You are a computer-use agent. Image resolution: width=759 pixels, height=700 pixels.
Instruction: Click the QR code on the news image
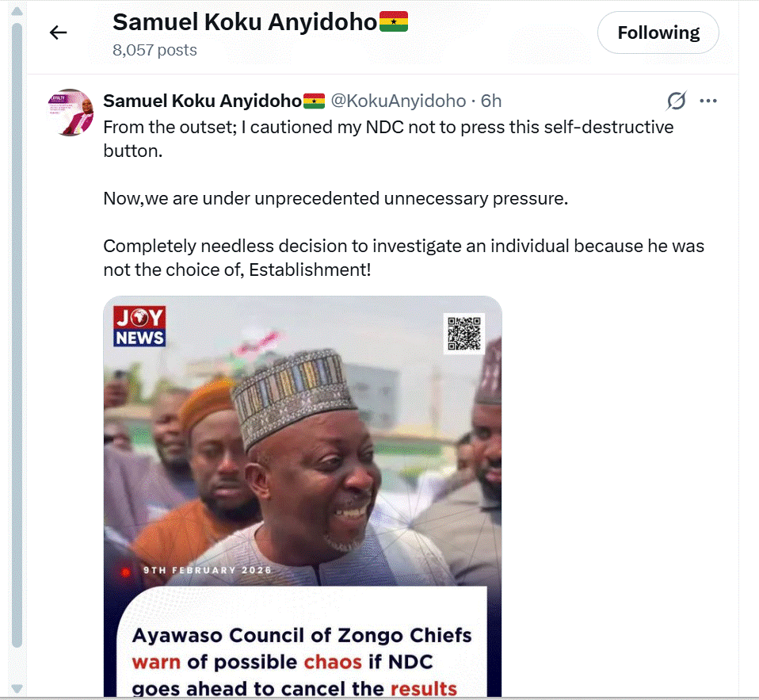[464, 333]
